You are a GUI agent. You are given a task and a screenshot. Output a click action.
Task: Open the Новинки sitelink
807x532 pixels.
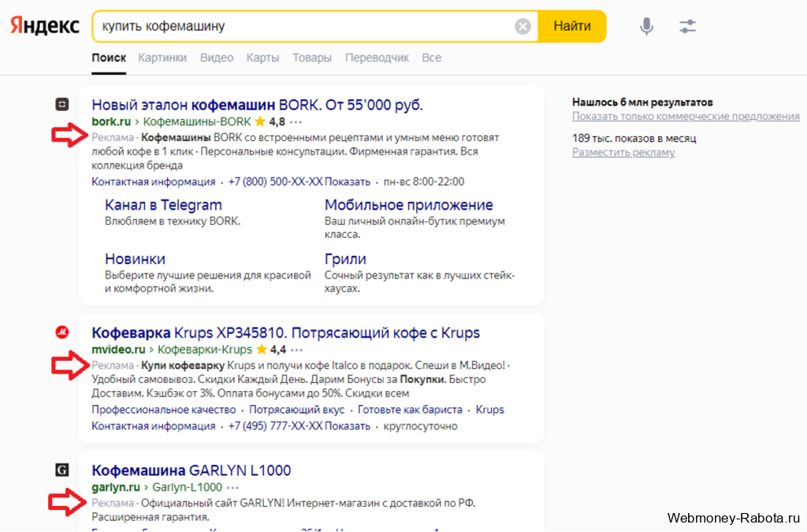135,259
